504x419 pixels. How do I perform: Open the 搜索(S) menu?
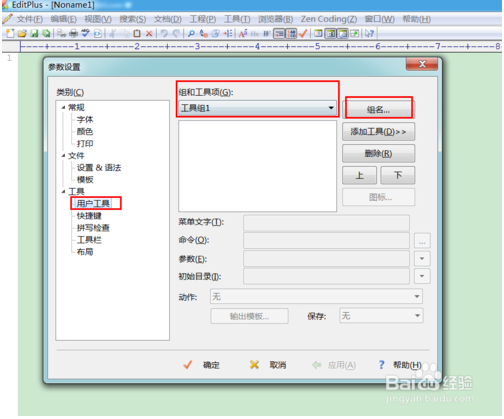[133, 19]
